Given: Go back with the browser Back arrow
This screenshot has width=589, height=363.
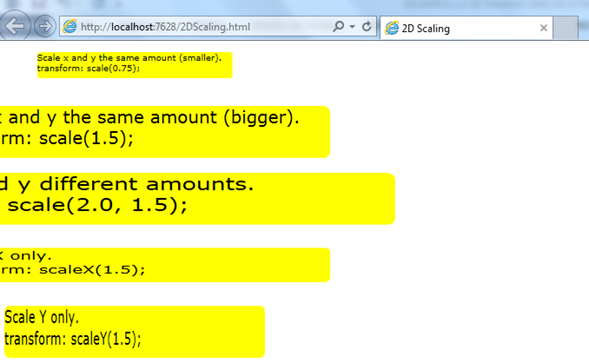Looking at the screenshot, I should (14, 26).
